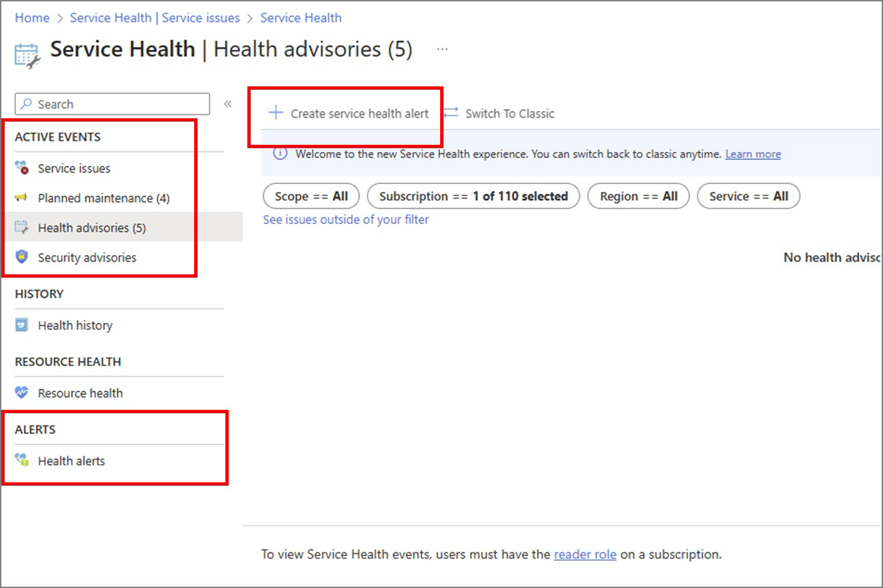This screenshot has height=588, width=883.
Task: Click the Switch To Classic arrows icon
Action: coord(451,113)
